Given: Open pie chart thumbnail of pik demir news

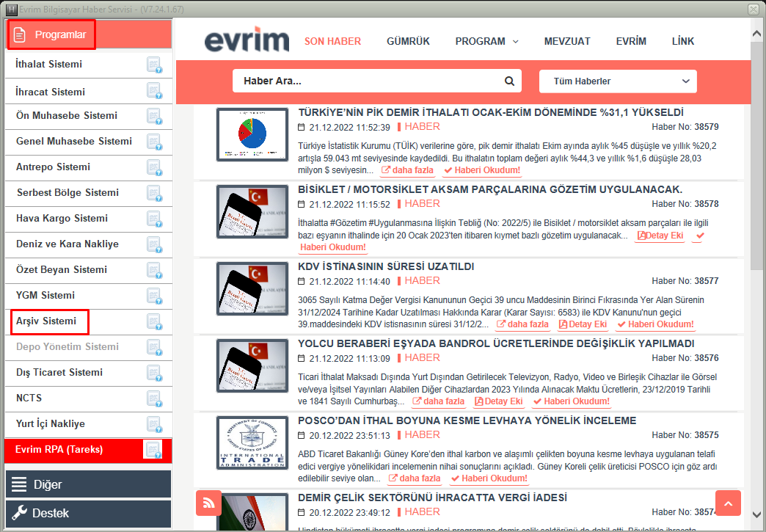Looking at the screenshot, I should [252, 135].
